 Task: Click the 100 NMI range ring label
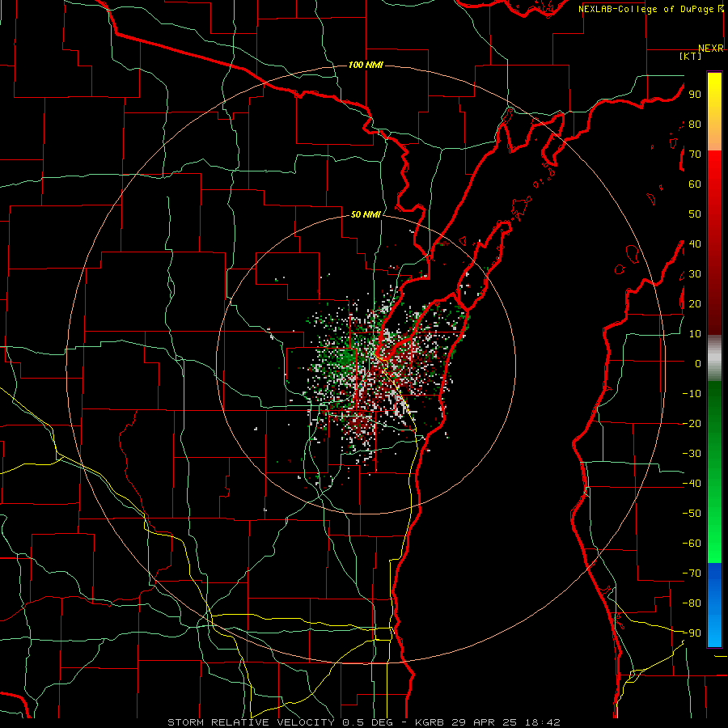tap(366, 65)
